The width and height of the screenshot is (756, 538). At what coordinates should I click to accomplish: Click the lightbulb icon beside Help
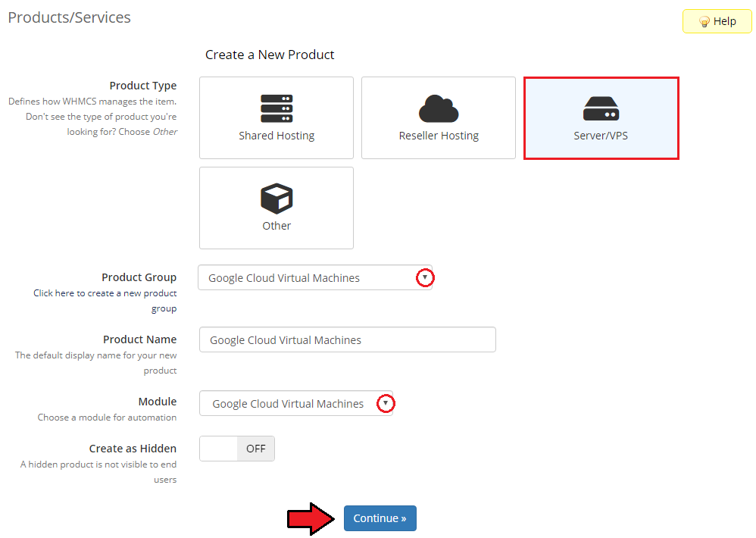pos(704,21)
